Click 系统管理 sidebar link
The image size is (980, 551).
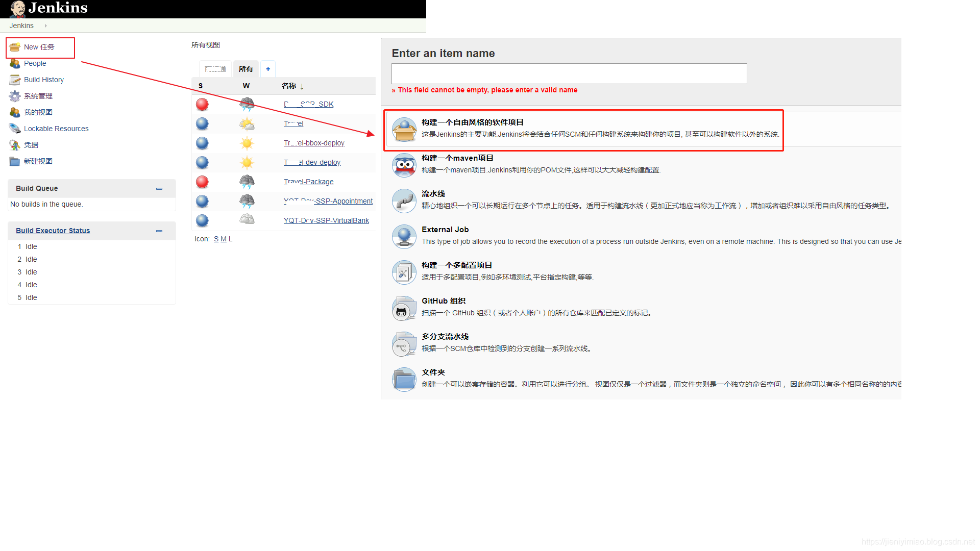click(x=38, y=95)
